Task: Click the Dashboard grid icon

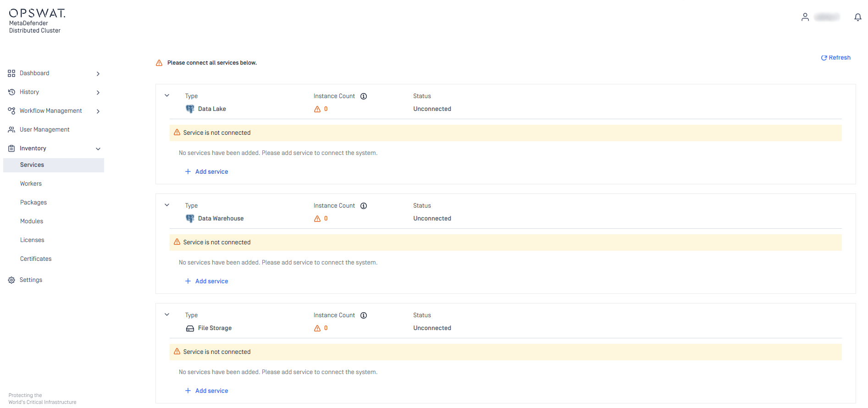Action: click(x=11, y=73)
